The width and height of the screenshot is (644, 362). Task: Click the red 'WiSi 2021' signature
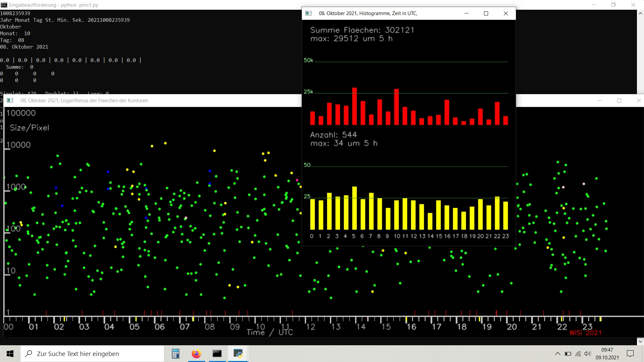[586, 333]
